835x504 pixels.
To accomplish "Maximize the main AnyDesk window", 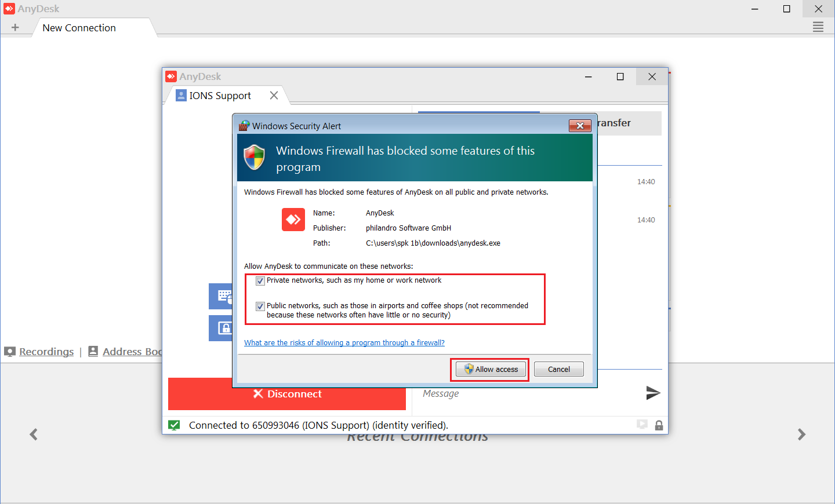I will [787, 9].
